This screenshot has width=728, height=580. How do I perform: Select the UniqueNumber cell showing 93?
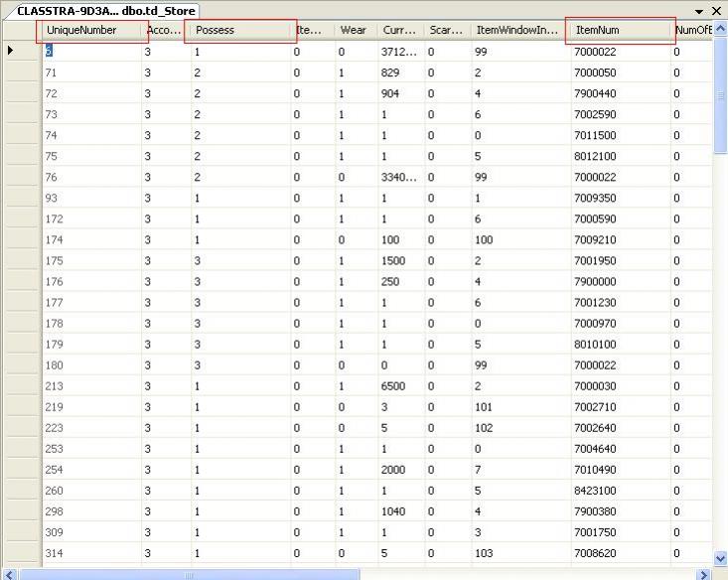tap(91, 198)
